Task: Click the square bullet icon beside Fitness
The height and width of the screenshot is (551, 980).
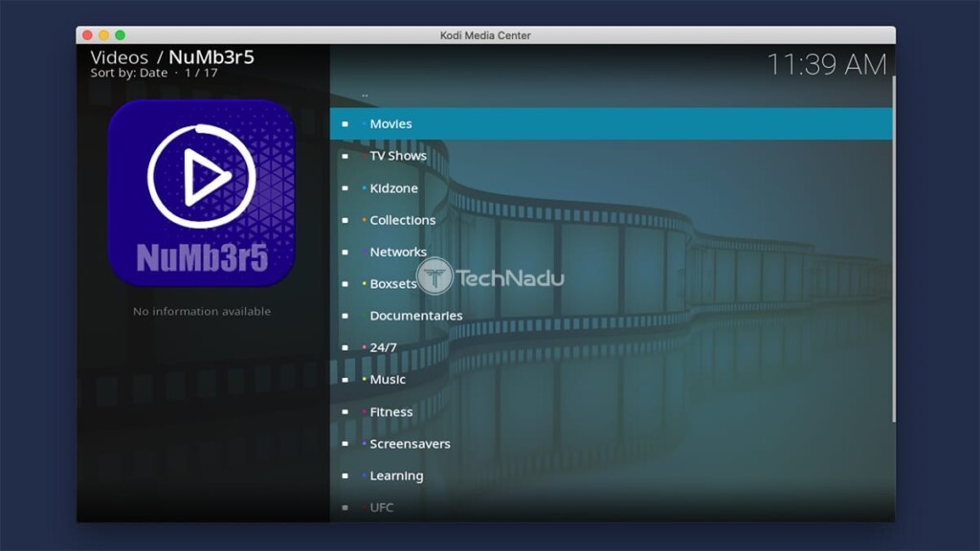Action: click(x=345, y=411)
